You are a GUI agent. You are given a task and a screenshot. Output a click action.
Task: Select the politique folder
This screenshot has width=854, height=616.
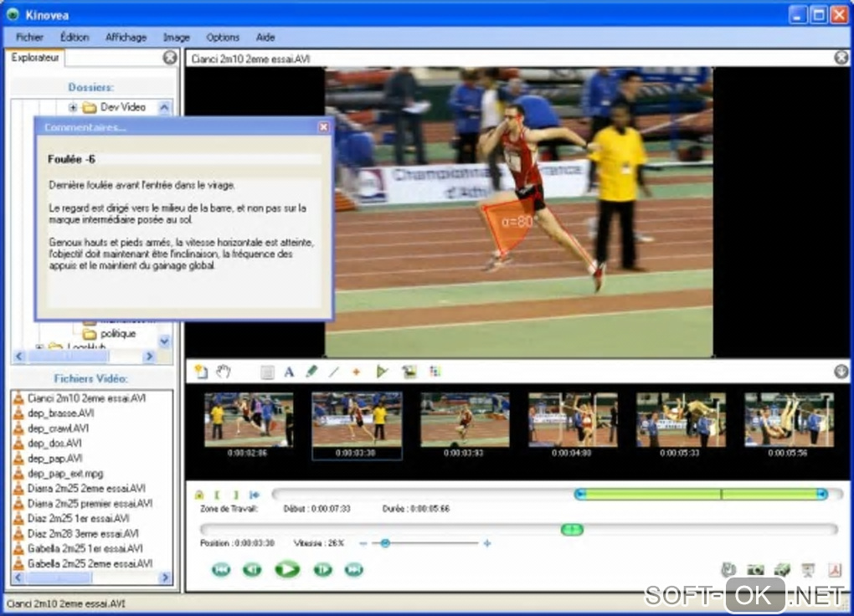pyautogui.click(x=118, y=333)
